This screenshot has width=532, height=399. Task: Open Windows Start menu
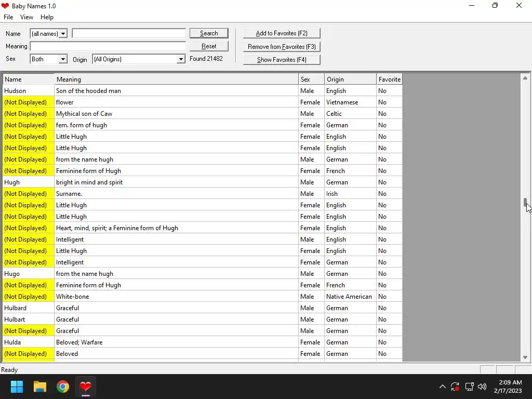click(17, 387)
